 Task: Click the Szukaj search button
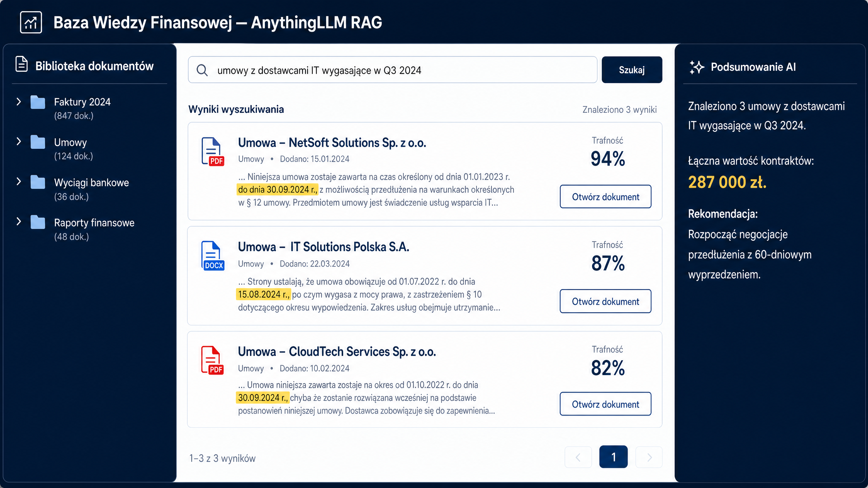(632, 70)
